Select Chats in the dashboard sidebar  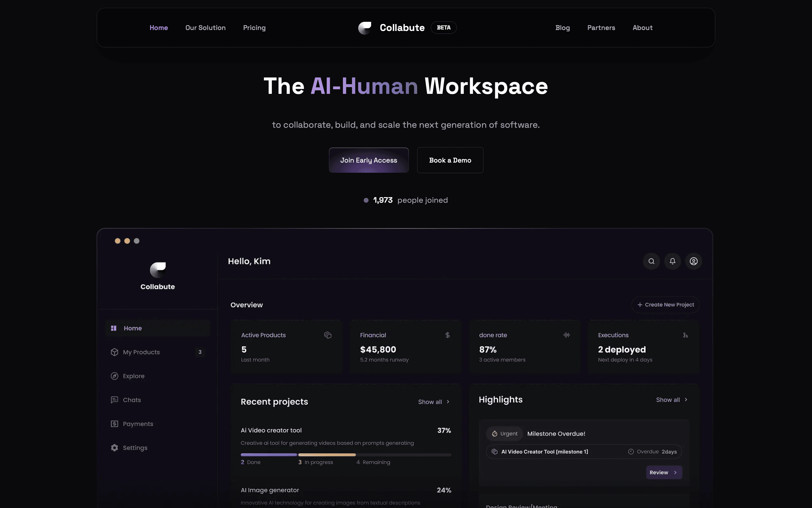click(158, 400)
